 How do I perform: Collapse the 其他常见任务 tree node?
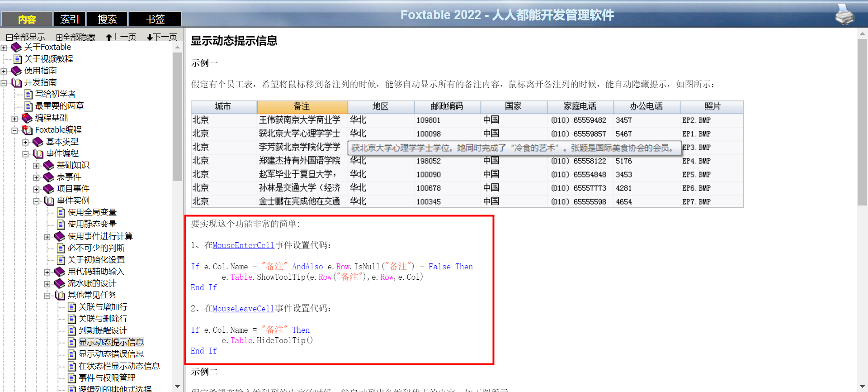47,296
